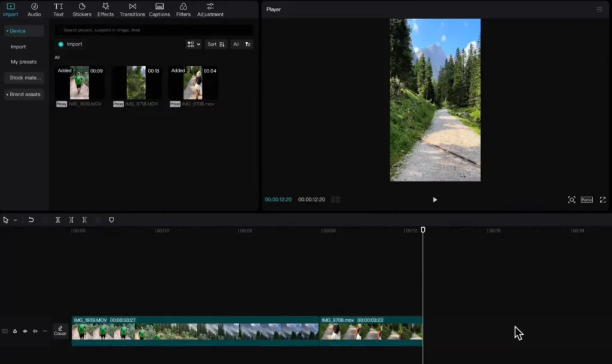Viewport: 612px width, 364px height.
Task: Click the media search field
Action: (154, 30)
